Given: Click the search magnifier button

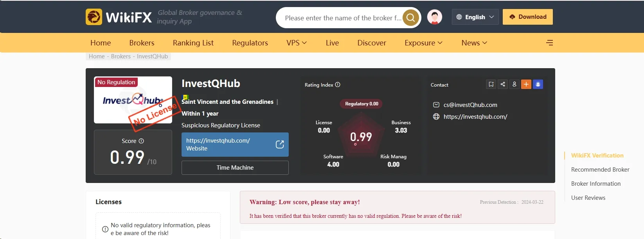Looking at the screenshot, I should click(x=410, y=18).
